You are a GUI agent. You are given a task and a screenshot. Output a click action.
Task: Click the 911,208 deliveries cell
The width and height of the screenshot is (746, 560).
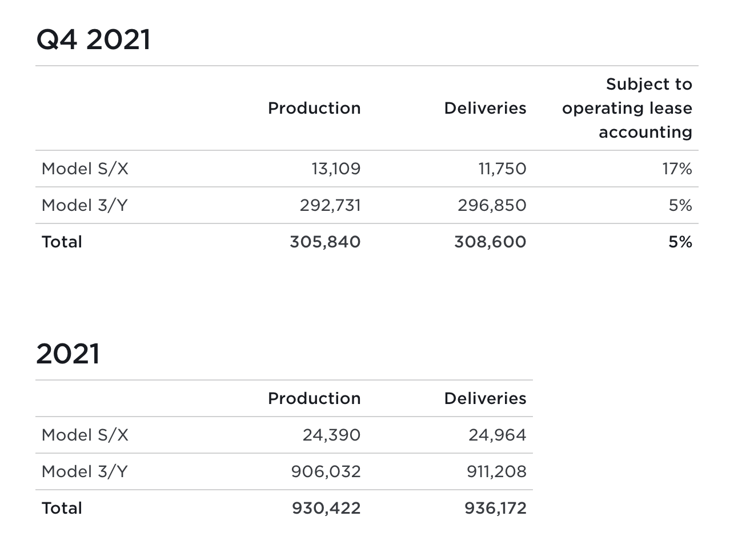[x=496, y=472]
